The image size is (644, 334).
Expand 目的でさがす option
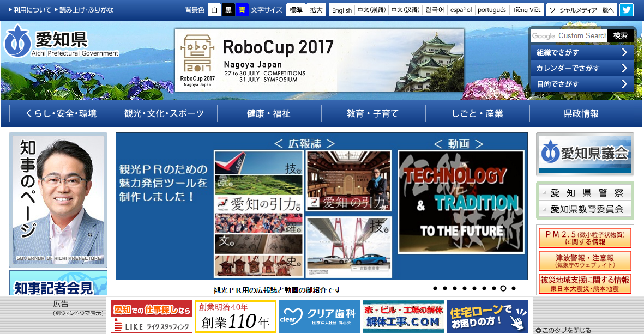pos(582,84)
